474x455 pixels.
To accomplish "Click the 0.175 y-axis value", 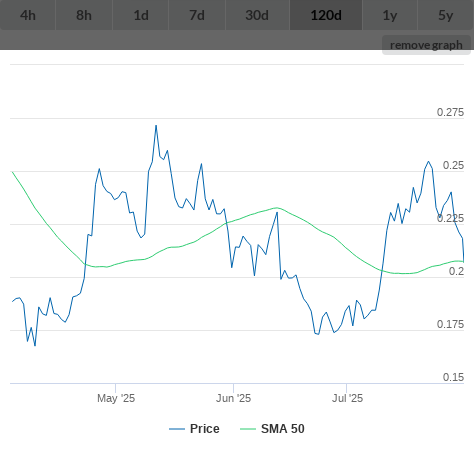I will 450,324.
